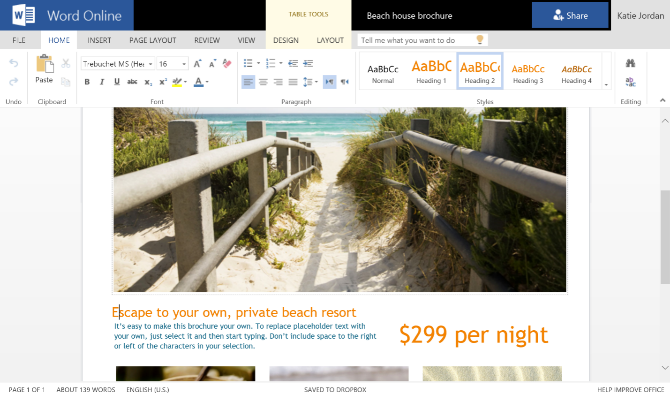Open the FILE tab
Screen dimensions: 670x394
[19, 40]
